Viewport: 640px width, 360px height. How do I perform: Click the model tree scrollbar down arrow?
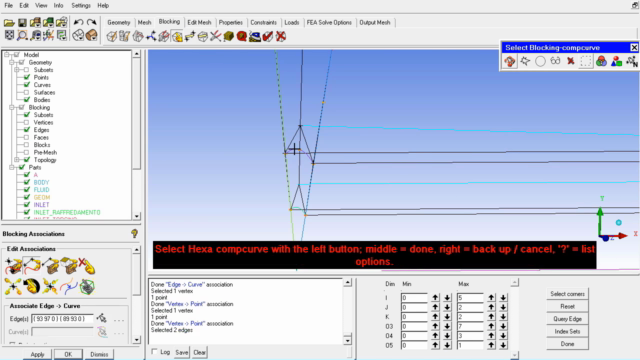(136, 216)
